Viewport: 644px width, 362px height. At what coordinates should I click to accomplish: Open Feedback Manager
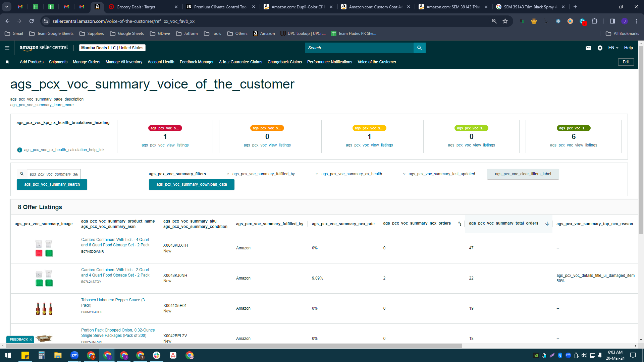pyautogui.click(x=197, y=62)
